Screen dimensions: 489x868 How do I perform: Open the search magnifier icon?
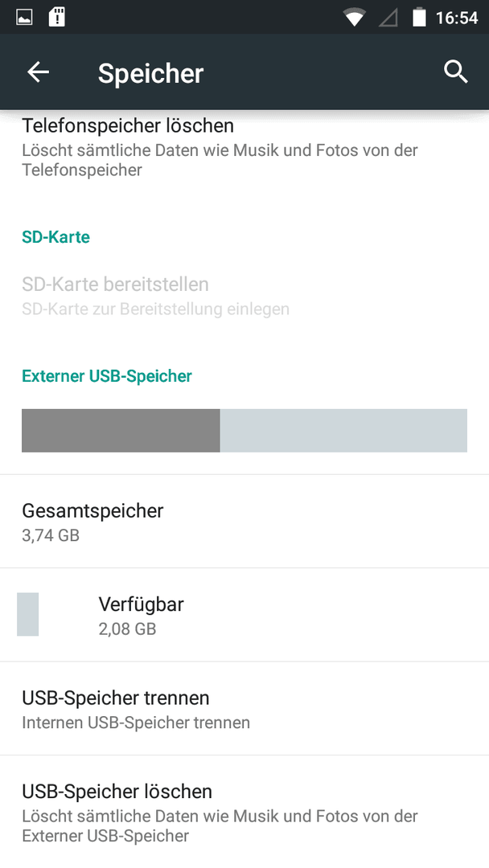(x=456, y=72)
